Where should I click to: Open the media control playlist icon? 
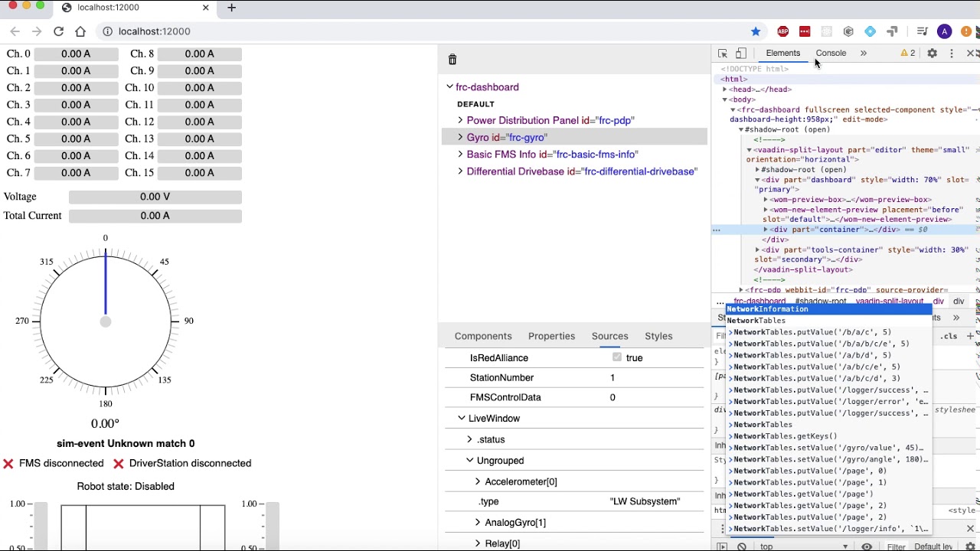(x=922, y=31)
